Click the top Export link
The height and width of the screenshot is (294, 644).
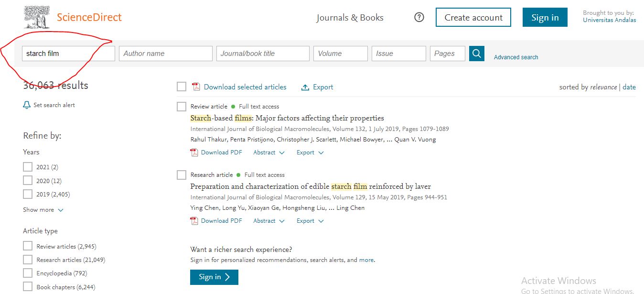323,87
